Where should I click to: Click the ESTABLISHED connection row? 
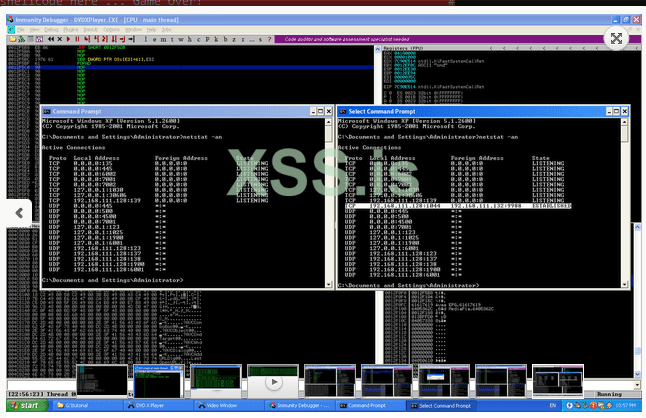click(458, 206)
